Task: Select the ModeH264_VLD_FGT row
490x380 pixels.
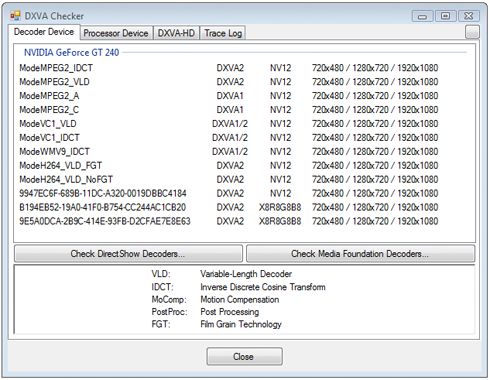Action: (x=229, y=166)
